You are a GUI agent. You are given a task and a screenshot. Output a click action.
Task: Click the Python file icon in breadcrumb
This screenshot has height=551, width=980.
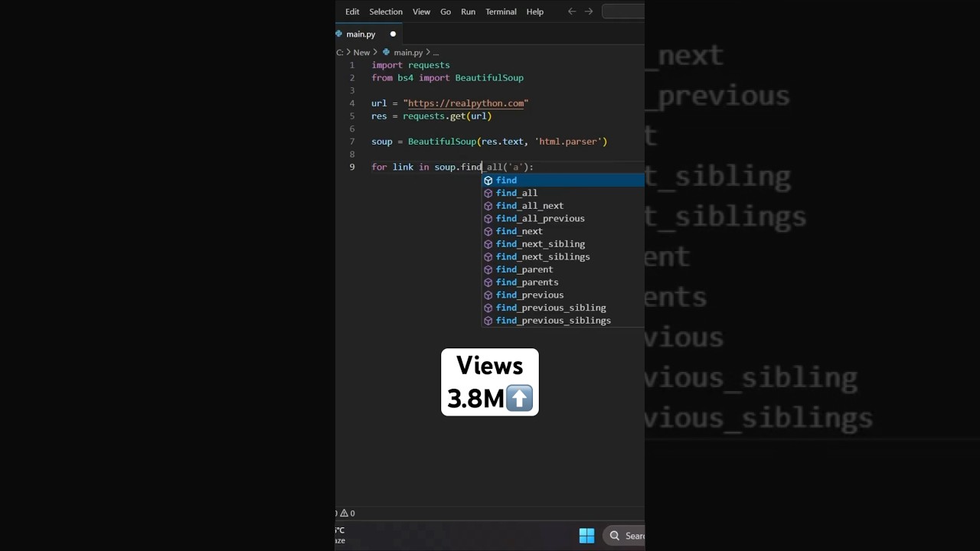click(387, 53)
